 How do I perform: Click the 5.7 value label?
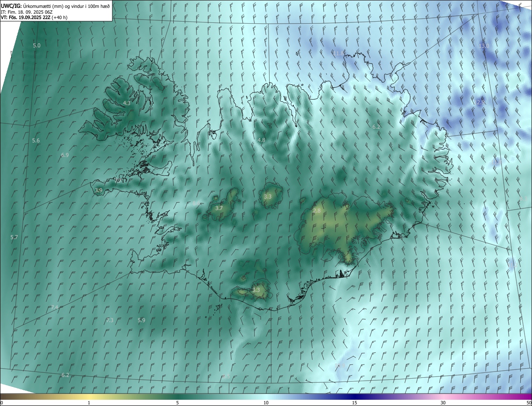coord(14,237)
